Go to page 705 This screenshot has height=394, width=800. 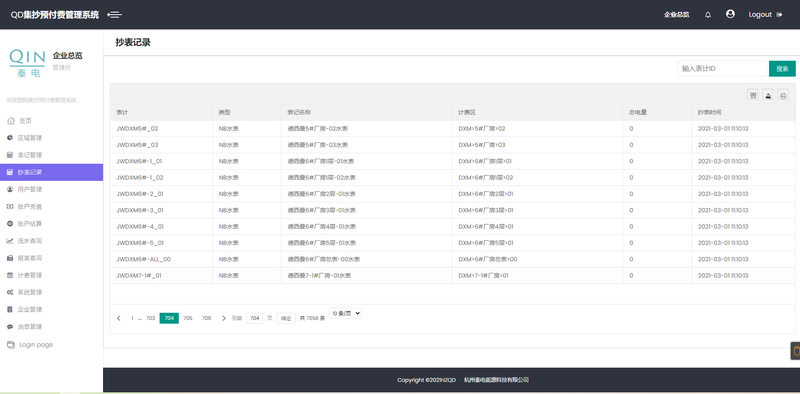click(x=188, y=318)
